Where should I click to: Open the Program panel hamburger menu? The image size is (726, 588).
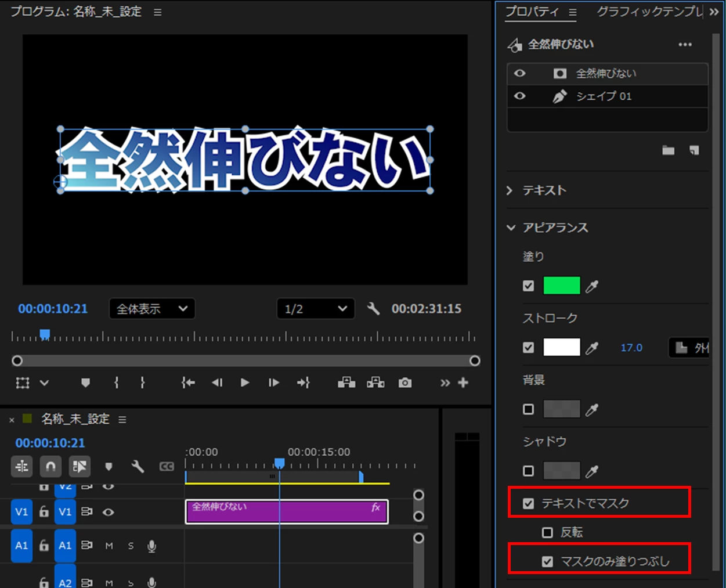[158, 12]
